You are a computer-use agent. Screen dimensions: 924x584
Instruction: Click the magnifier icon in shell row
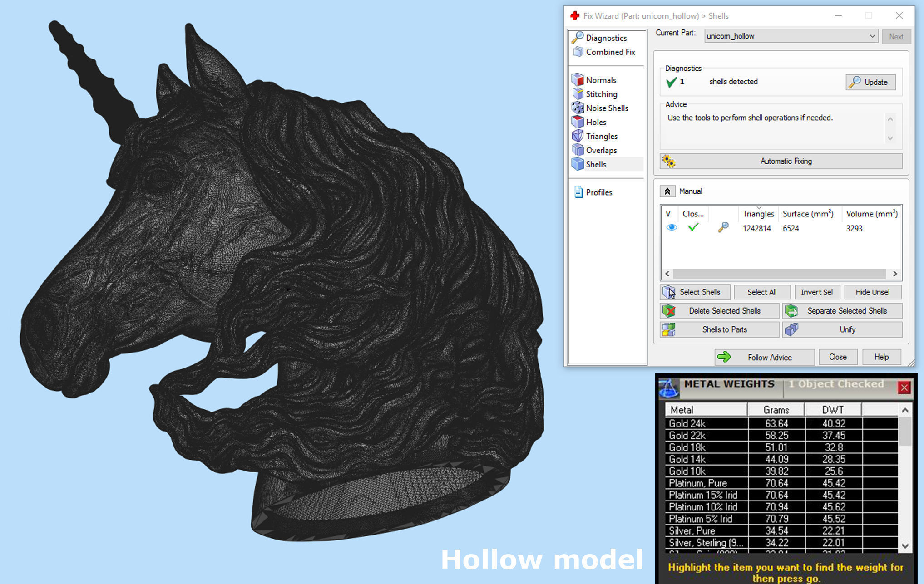point(723,228)
